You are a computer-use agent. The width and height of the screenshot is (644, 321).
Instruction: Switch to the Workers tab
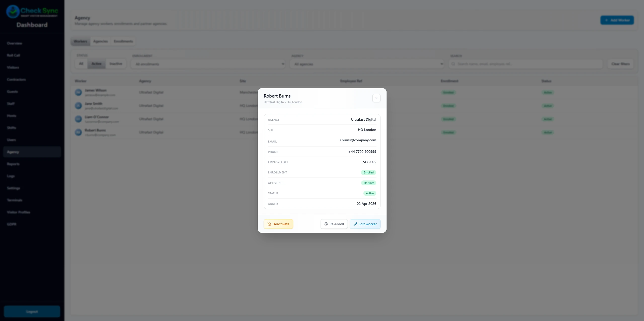(80, 41)
